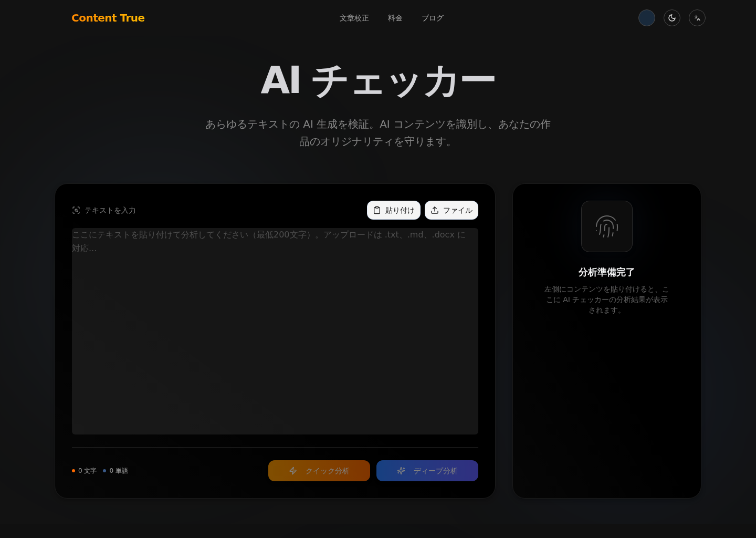Click the fingerprint icon in the analysis panel
This screenshot has width=756, height=538.
point(607,226)
